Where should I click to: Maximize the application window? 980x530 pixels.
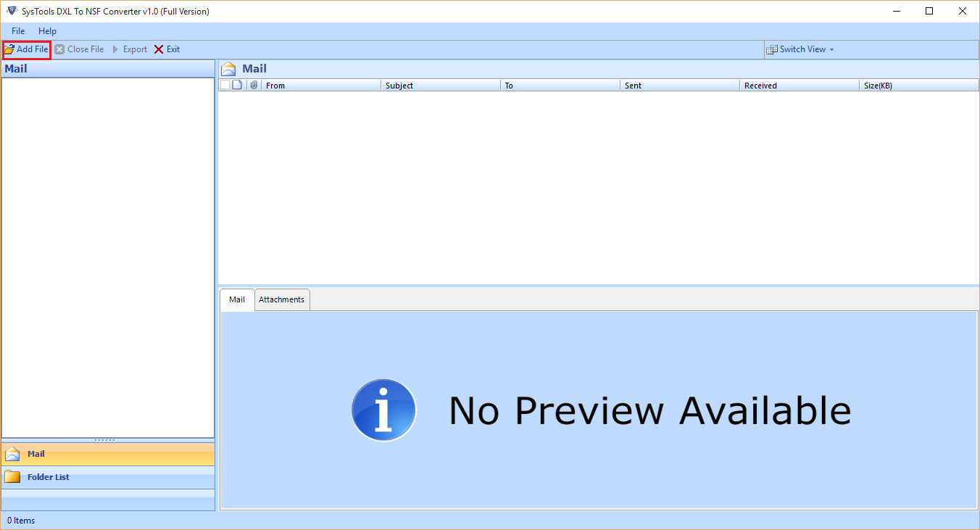[x=929, y=11]
